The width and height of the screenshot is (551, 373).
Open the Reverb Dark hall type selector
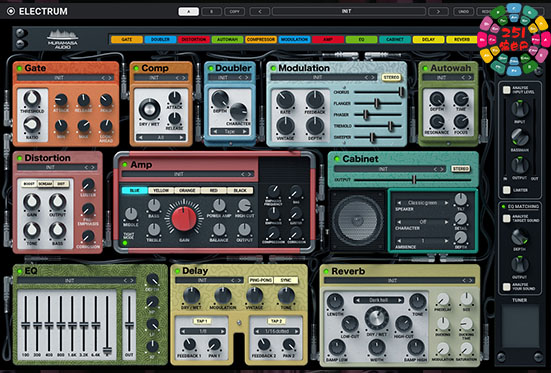378,300
